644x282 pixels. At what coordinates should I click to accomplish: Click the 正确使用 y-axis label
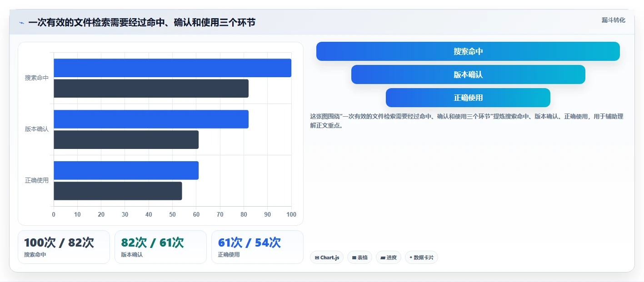37,181
